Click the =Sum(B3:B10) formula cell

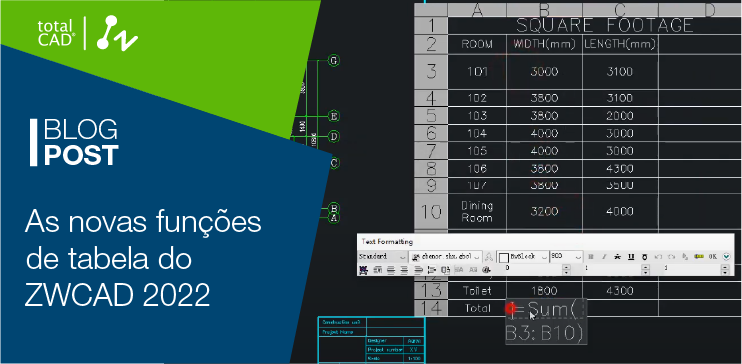(x=547, y=321)
